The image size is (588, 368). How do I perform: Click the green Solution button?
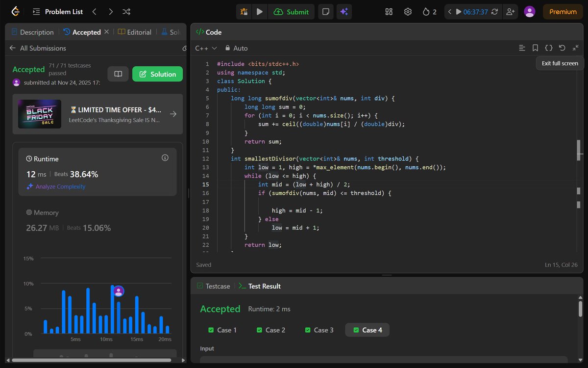click(x=157, y=74)
